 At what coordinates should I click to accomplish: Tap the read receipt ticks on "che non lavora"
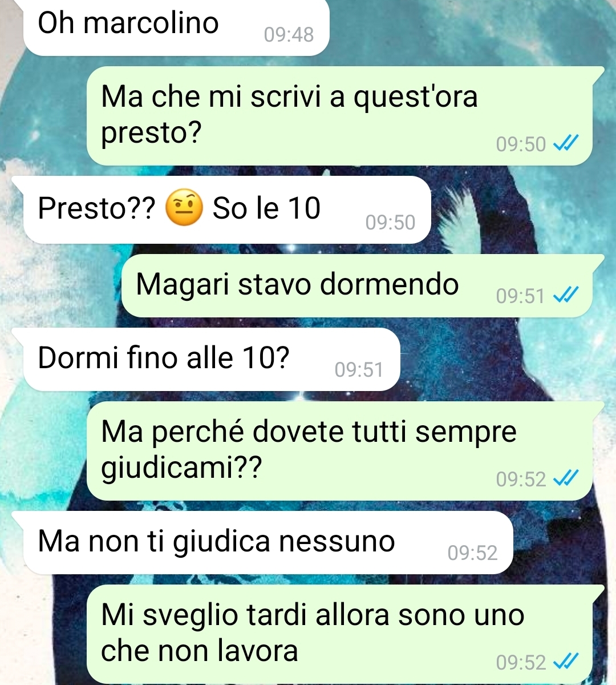tap(566, 662)
